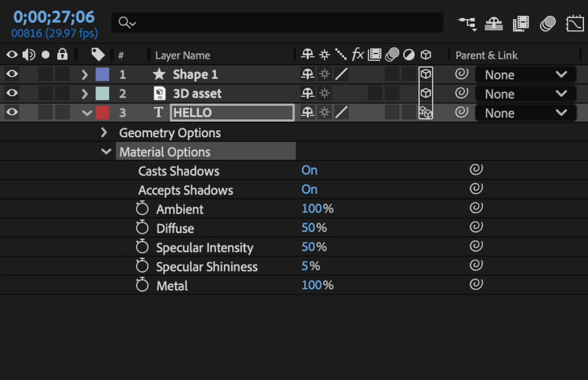Collapse the Material Options group
This screenshot has height=380, width=588.
click(x=106, y=151)
